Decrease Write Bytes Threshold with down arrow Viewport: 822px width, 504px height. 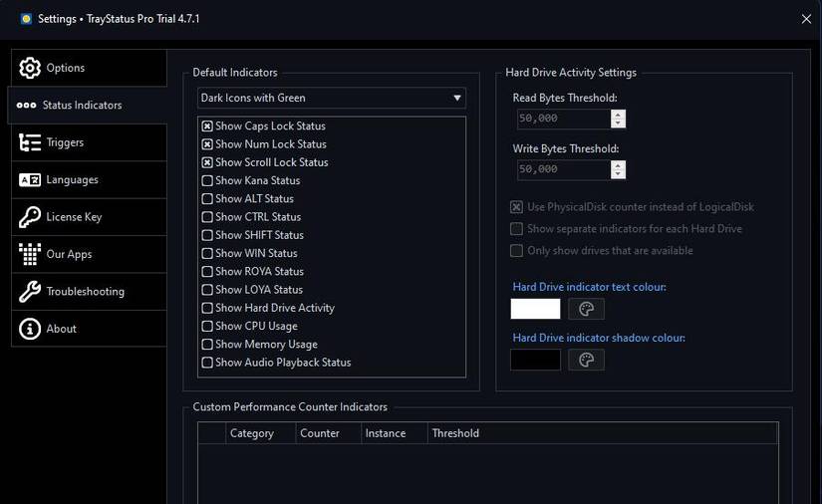pos(618,174)
